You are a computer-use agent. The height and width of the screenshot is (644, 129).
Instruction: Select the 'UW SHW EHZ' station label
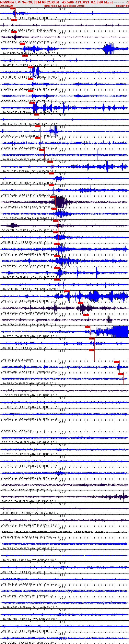coord(10,619)
